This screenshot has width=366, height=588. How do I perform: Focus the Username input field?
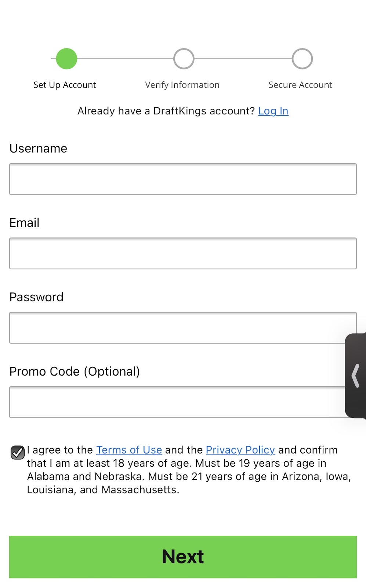[x=183, y=179]
